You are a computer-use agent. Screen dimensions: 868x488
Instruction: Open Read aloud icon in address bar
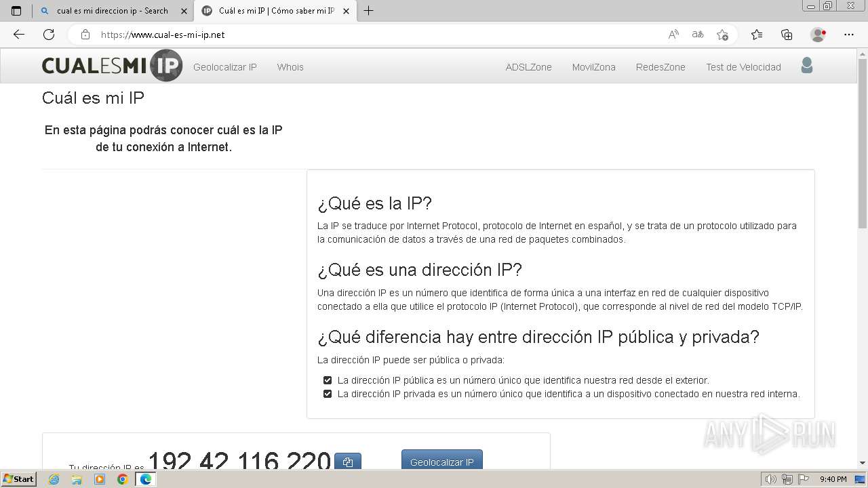pos(673,35)
